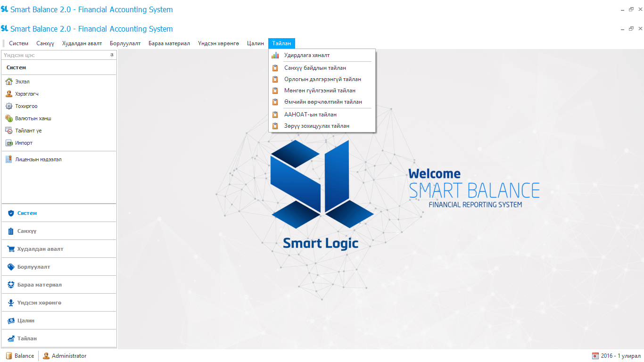
Task: Click the Мөнгөн гүйлгээний тайлан clipboard icon
Action: [x=275, y=90]
